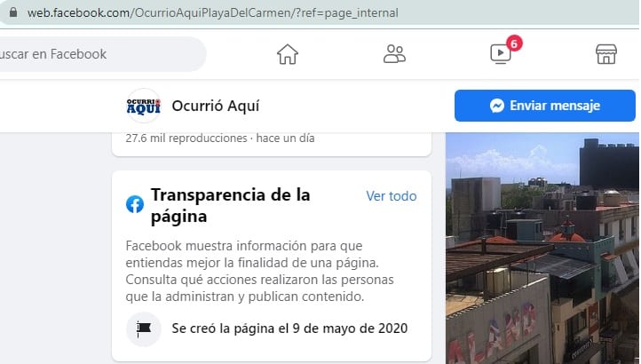
Task: Open Facebook Watch video icon
Action: (x=501, y=54)
